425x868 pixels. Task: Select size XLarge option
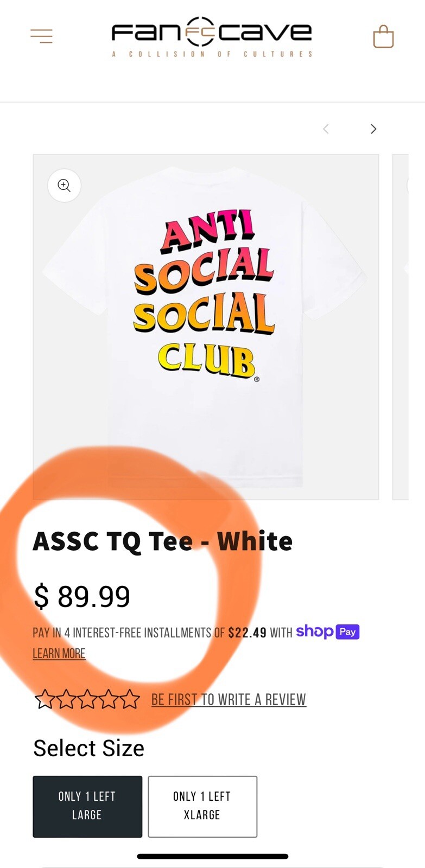(x=202, y=806)
